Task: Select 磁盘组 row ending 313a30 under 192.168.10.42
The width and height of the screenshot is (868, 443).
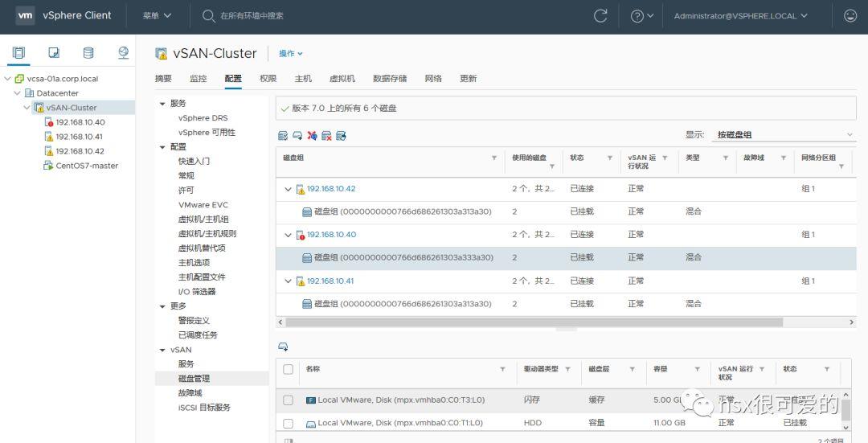Action: (565, 212)
